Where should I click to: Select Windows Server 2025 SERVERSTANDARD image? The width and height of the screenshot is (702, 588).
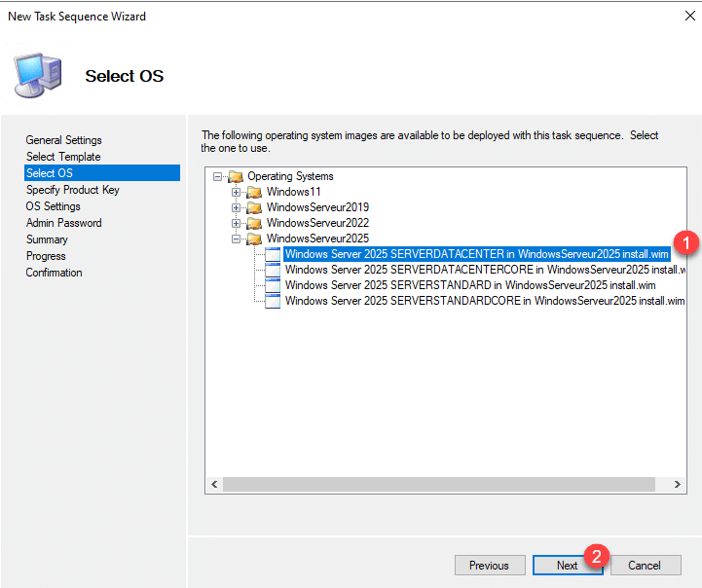pos(470,285)
